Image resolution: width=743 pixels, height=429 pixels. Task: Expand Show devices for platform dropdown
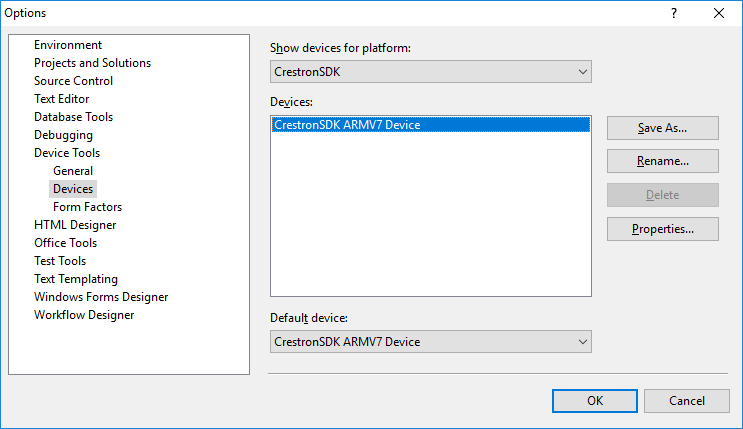pos(431,72)
